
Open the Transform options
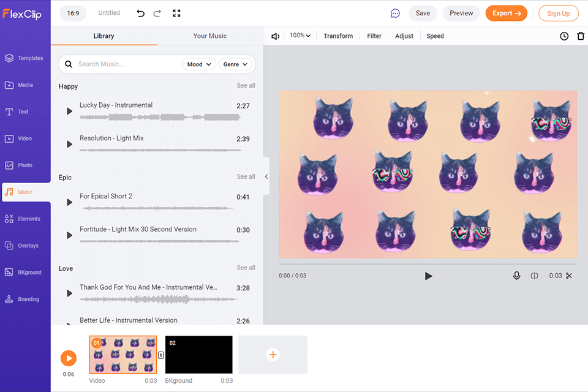pyautogui.click(x=338, y=36)
